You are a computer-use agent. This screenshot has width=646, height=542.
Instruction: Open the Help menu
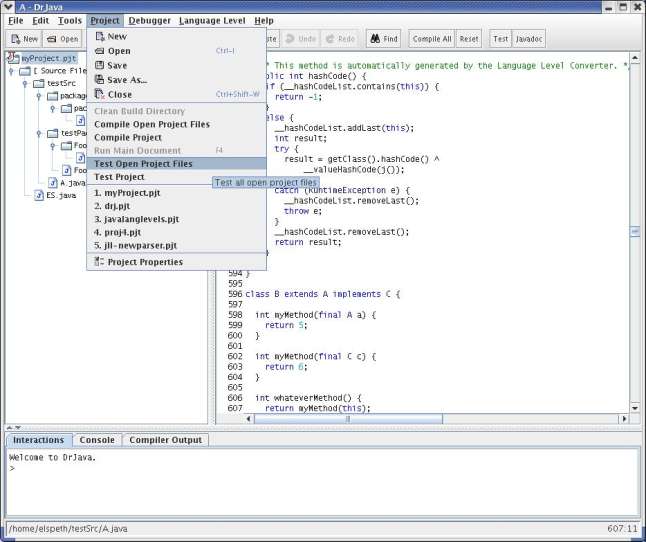point(264,21)
